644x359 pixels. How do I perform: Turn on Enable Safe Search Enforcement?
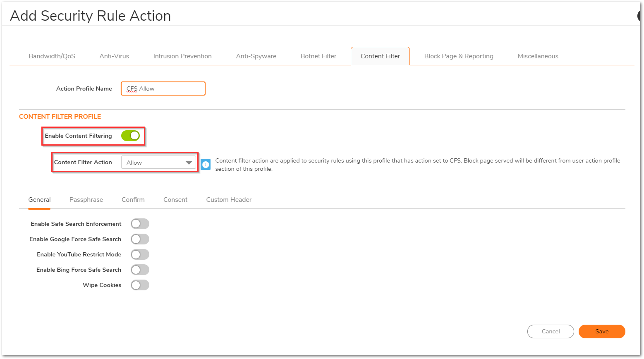coord(140,224)
